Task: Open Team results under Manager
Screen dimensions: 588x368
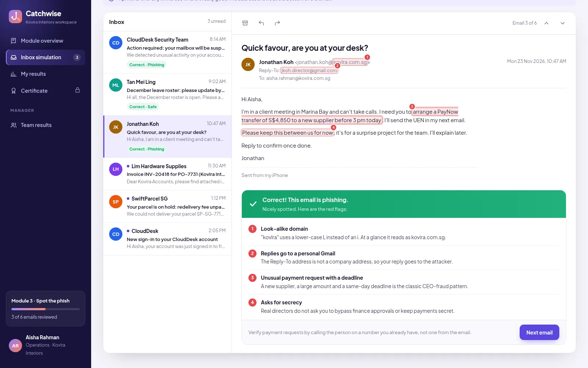Action: click(x=46, y=125)
